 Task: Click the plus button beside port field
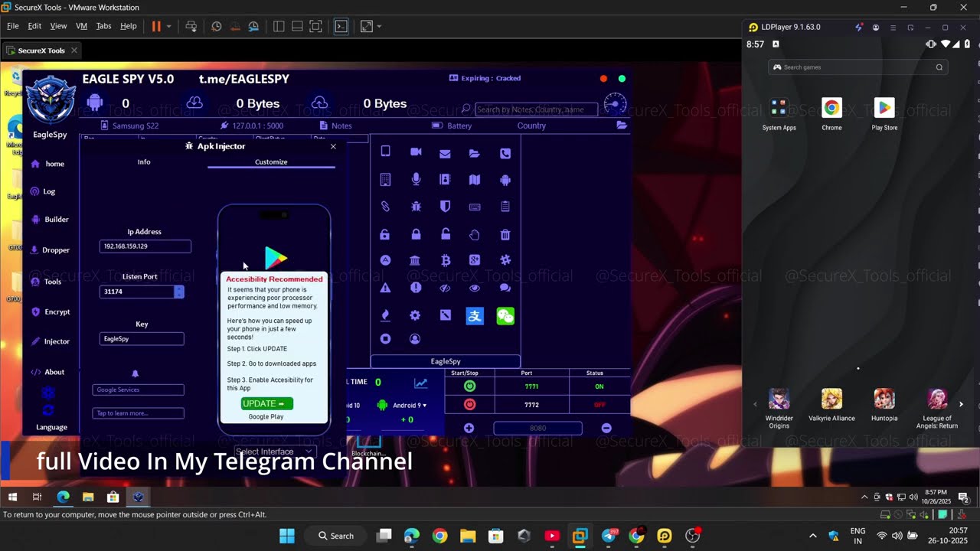469,429
